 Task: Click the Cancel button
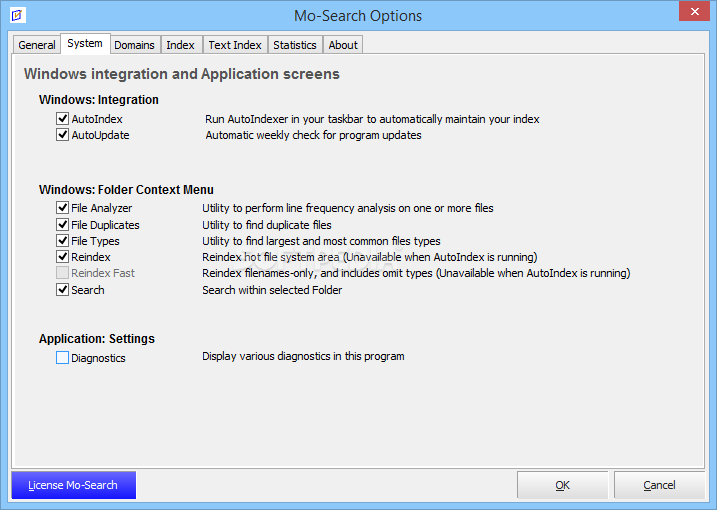click(659, 485)
